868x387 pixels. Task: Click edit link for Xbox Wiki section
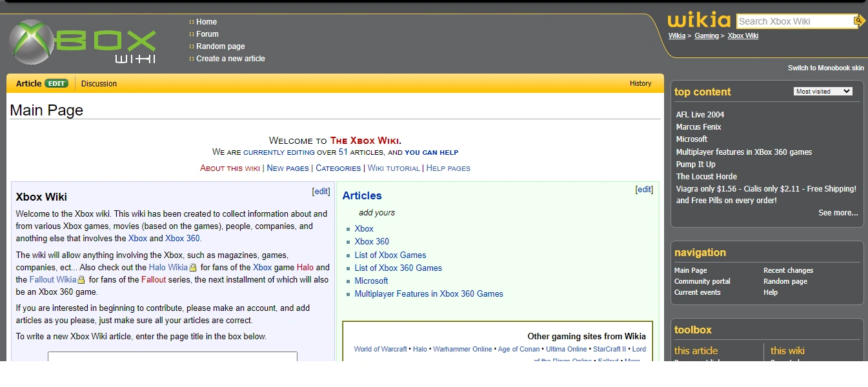click(x=321, y=192)
